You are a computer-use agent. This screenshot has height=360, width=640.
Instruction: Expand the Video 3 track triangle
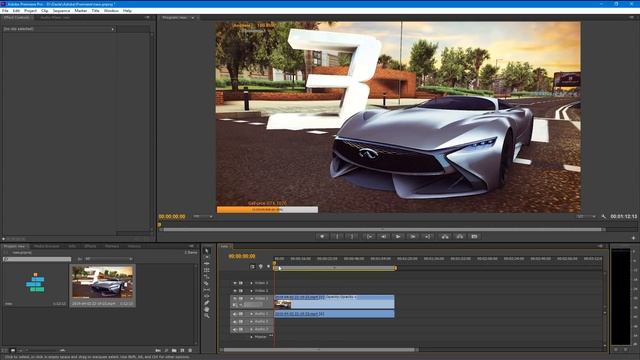click(251, 283)
